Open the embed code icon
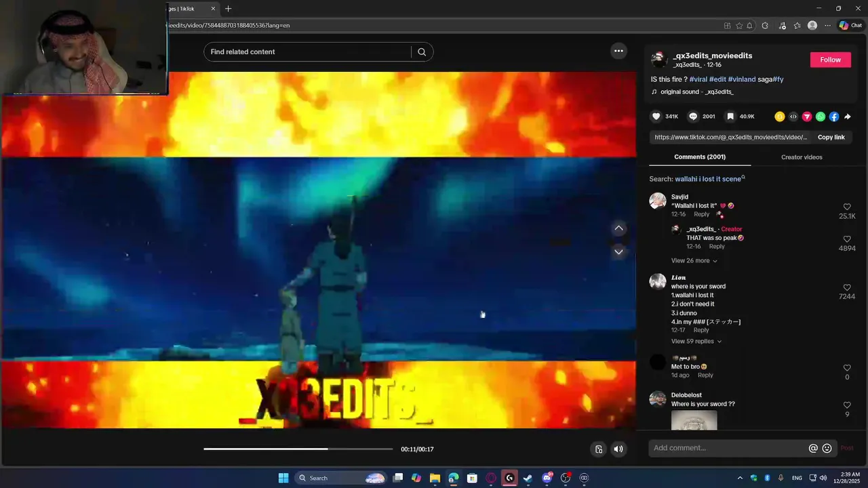The image size is (868, 488). 793,117
